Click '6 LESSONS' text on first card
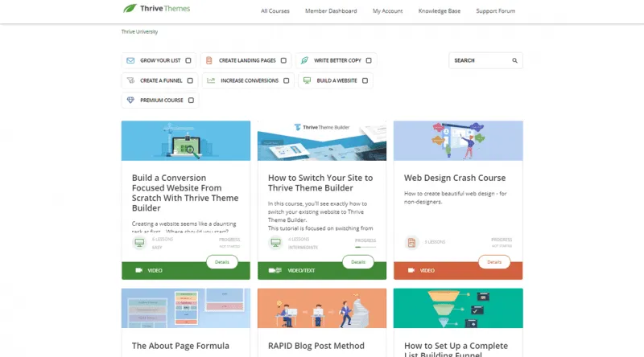Viewport: 644px width, 357px height. (163, 240)
